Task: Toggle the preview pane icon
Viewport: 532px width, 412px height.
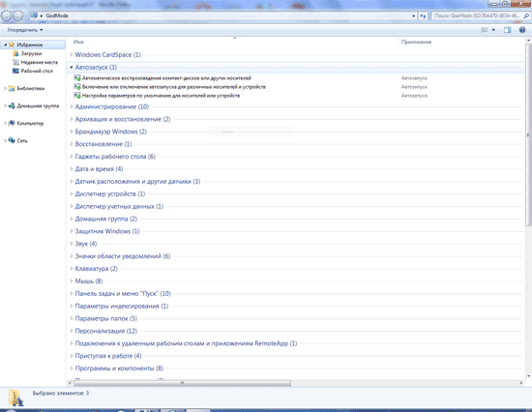Action: 507,30
